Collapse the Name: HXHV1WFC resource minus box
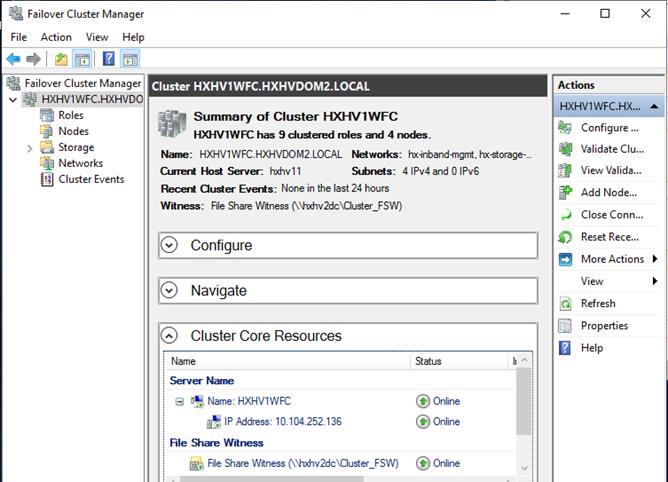 click(x=180, y=401)
